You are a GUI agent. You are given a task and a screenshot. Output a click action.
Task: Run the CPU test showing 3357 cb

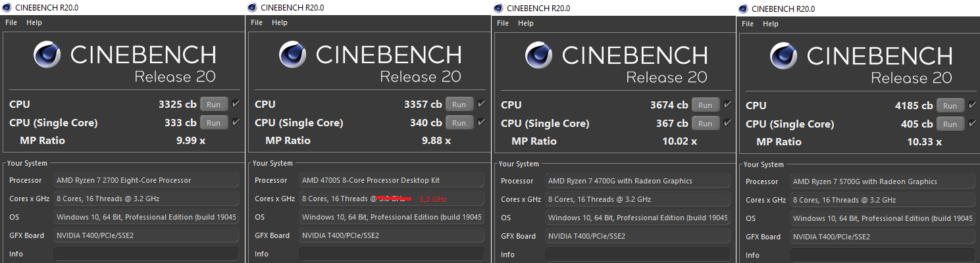(459, 104)
